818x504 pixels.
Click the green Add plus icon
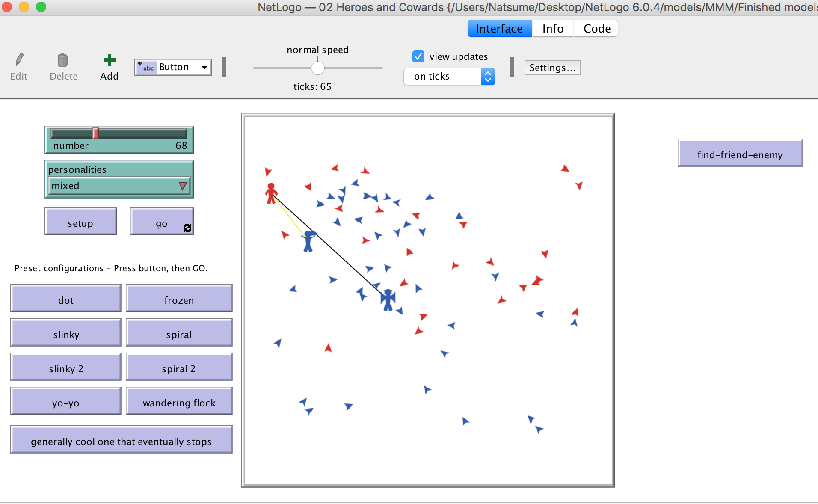pos(109,60)
